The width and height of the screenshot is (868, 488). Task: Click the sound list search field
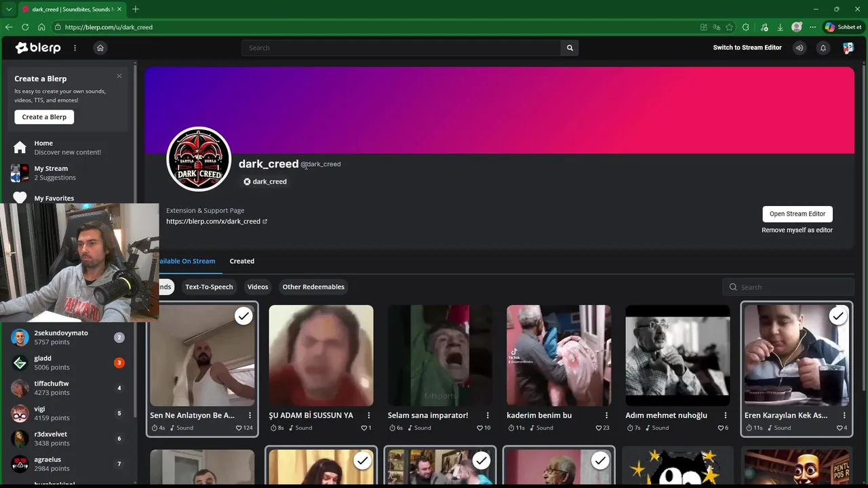(x=788, y=287)
